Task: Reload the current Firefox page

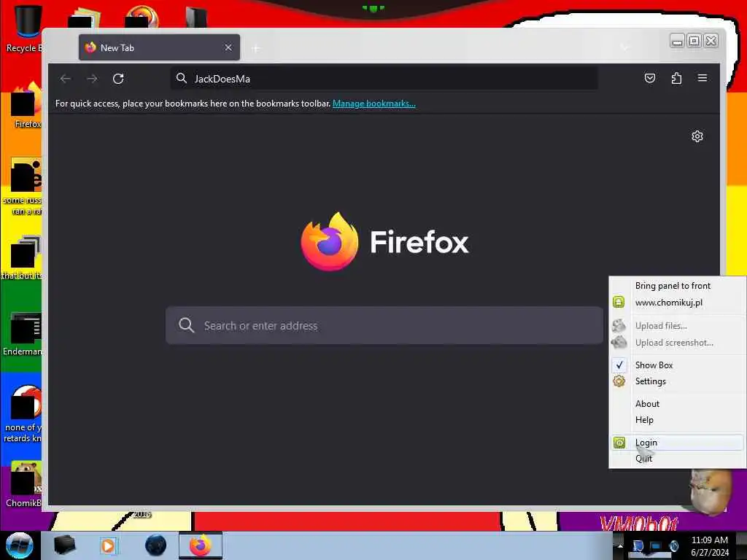Action: [x=118, y=79]
